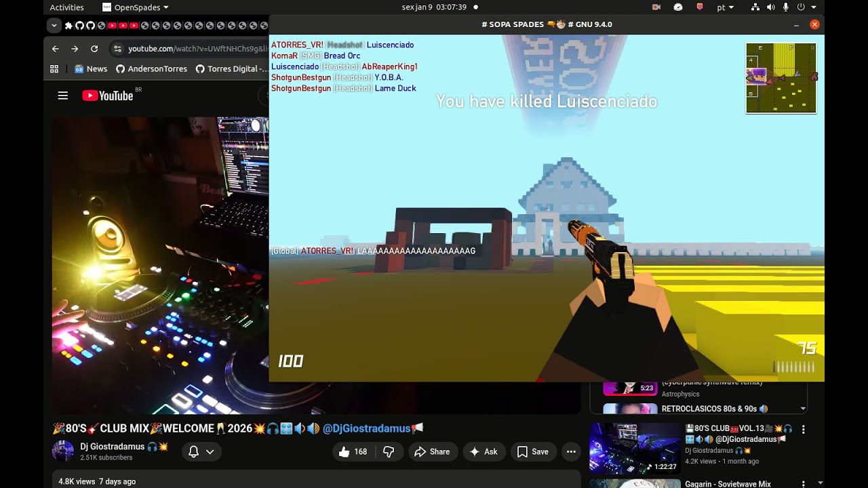Screen dimensions: 868x488
Task: Open the 80'S CLUB VOL.13 video thumbnail
Action: [635, 448]
